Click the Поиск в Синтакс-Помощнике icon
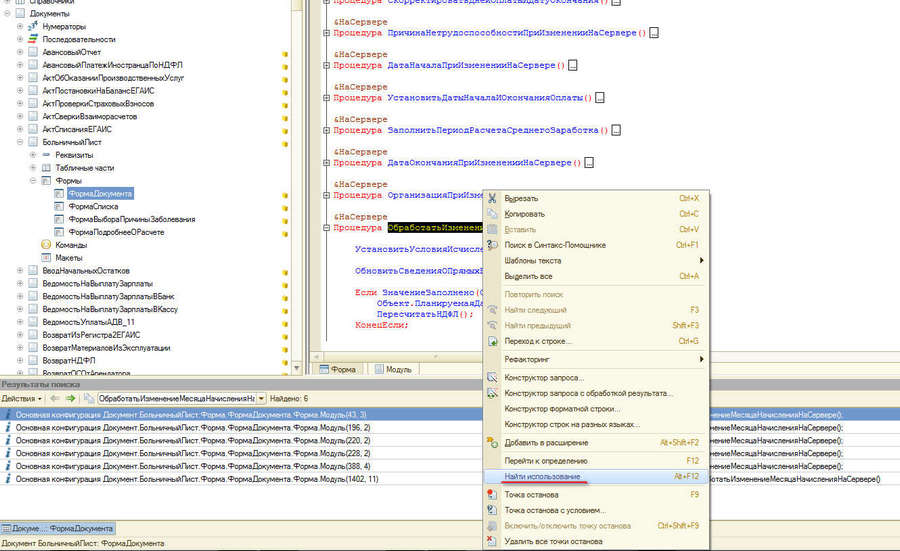 click(x=492, y=245)
